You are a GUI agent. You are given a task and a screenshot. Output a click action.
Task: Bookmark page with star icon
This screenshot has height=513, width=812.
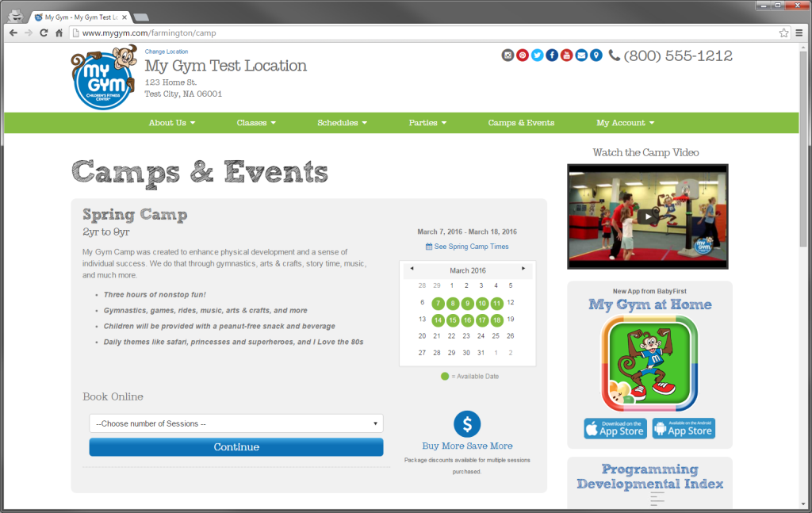coord(783,33)
